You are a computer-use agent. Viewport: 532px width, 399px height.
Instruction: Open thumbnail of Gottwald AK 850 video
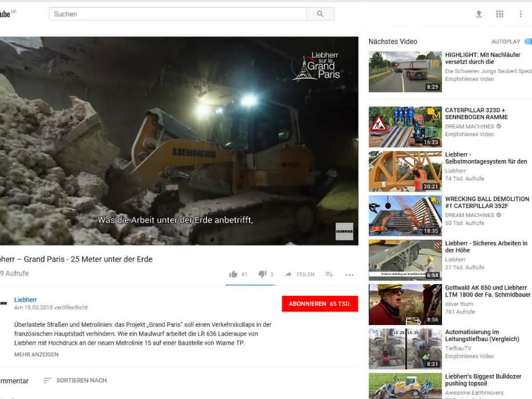tap(405, 305)
